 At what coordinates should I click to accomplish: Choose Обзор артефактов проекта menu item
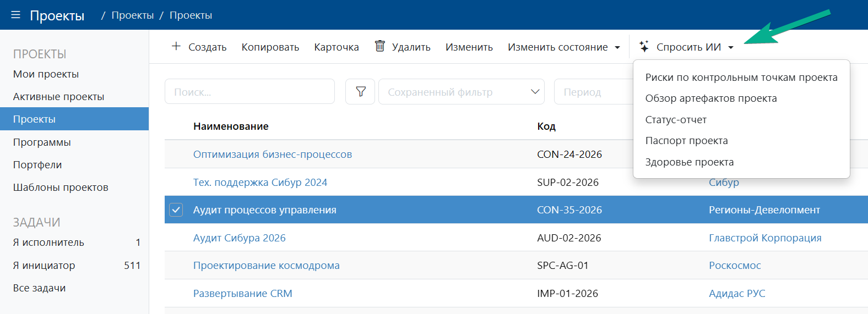711,98
